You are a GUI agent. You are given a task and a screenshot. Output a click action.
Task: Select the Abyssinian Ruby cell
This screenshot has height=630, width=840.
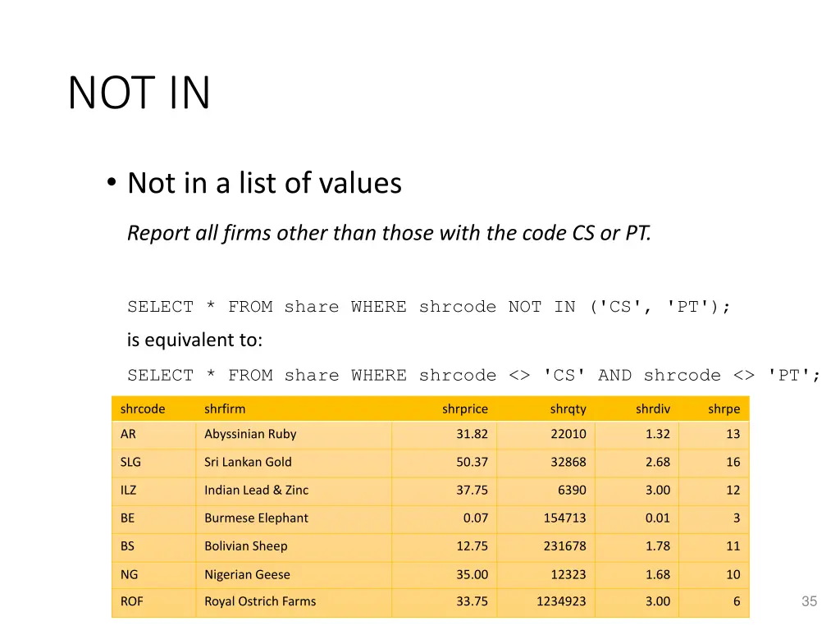pos(294,435)
